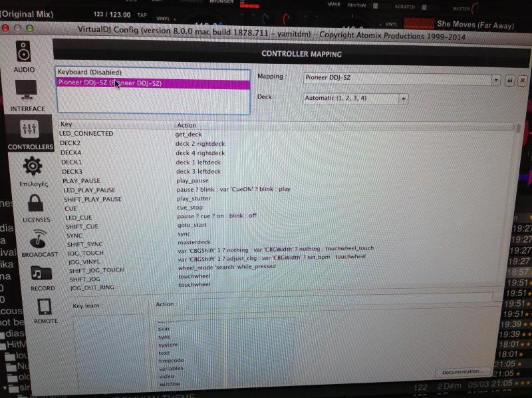532x398 pixels.
Task: Open the Interface monitor icon
Action: [26, 90]
